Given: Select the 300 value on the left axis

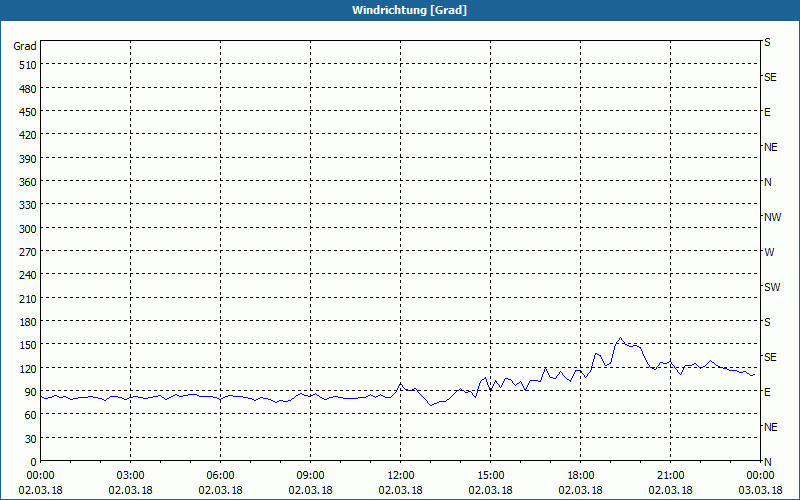Looking at the screenshot, I should 28,229.
